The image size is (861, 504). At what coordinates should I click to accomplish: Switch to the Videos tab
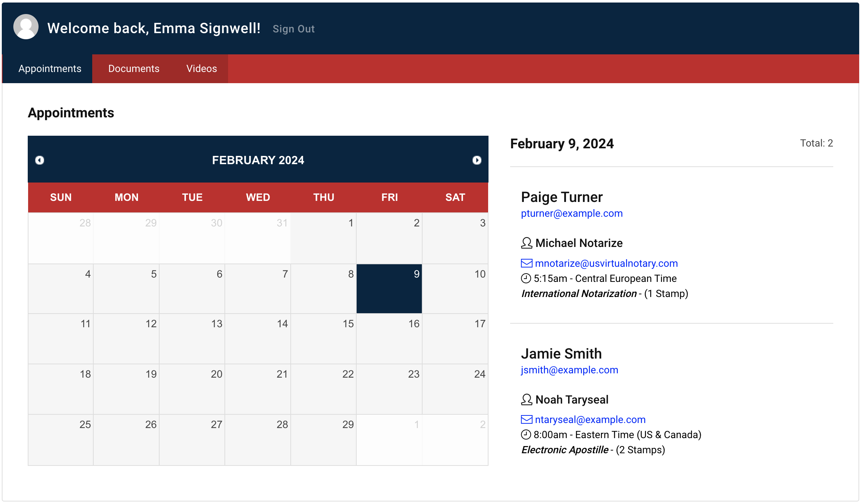[201, 69]
